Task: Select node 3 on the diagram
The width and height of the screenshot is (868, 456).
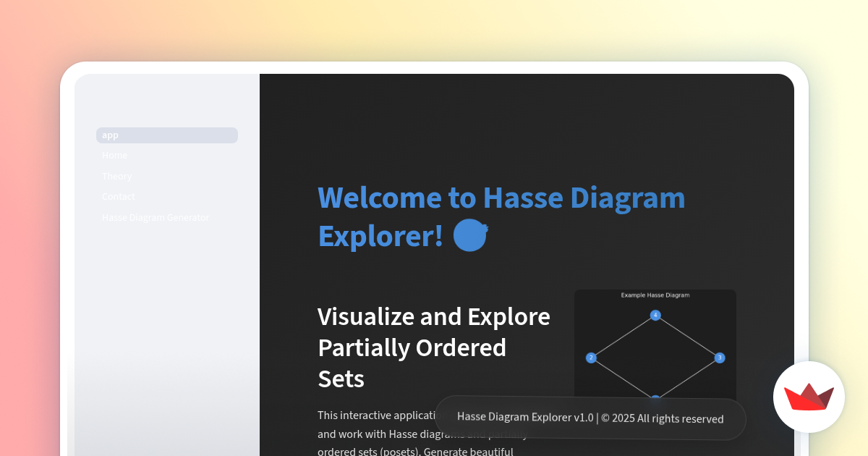Action: (x=719, y=357)
